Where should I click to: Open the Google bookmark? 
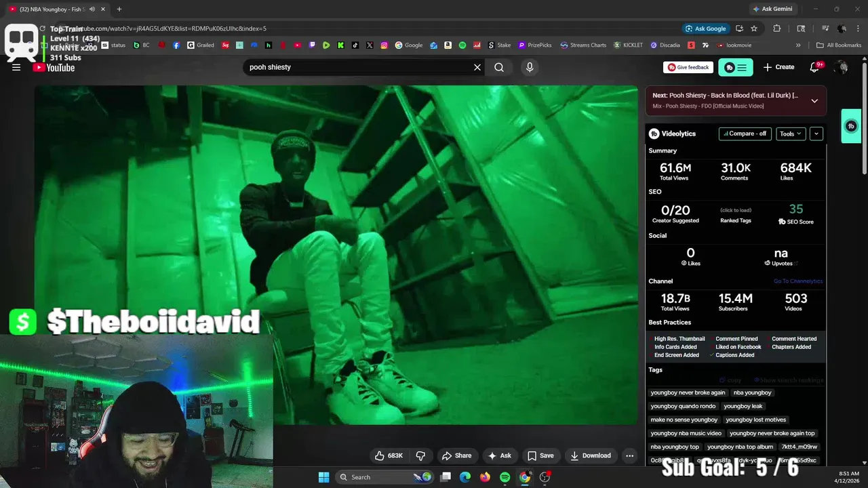click(408, 45)
